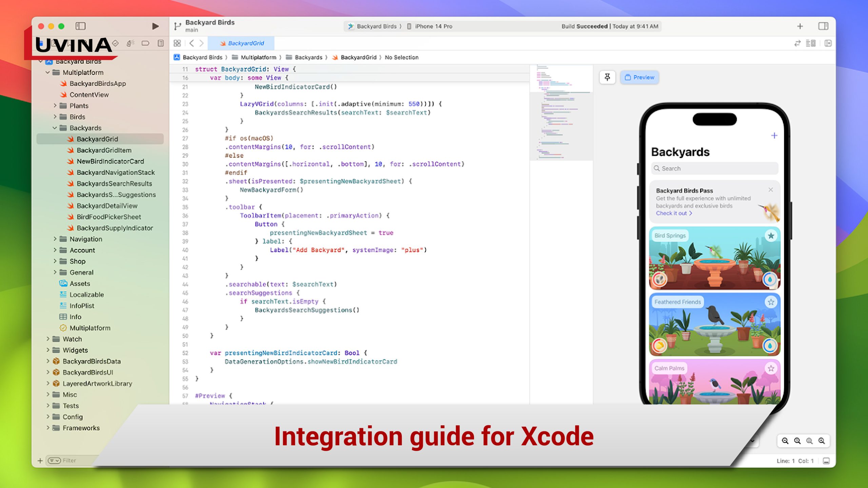Open BackyardDetailView in navigator
This screenshot has width=868, height=488.
click(x=107, y=206)
